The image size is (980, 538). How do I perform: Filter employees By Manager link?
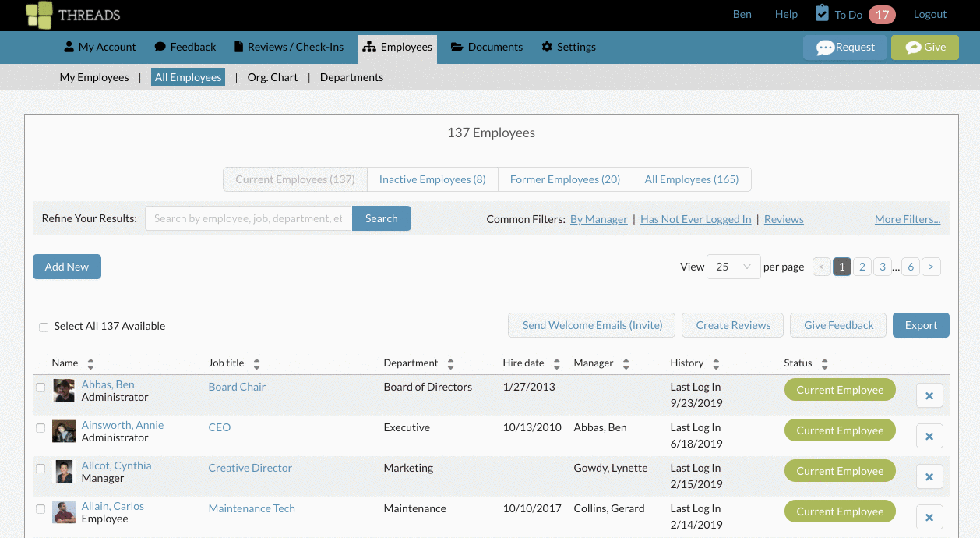pyautogui.click(x=598, y=219)
